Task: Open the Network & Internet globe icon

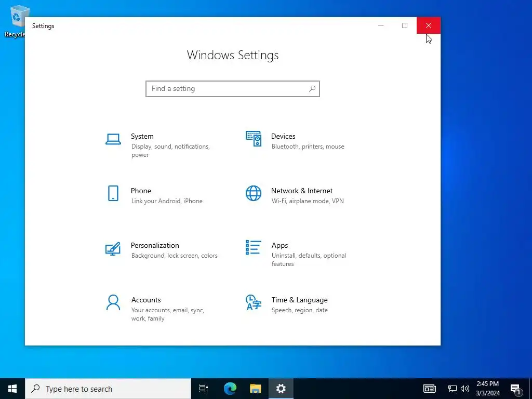Action: pos(254,193)
